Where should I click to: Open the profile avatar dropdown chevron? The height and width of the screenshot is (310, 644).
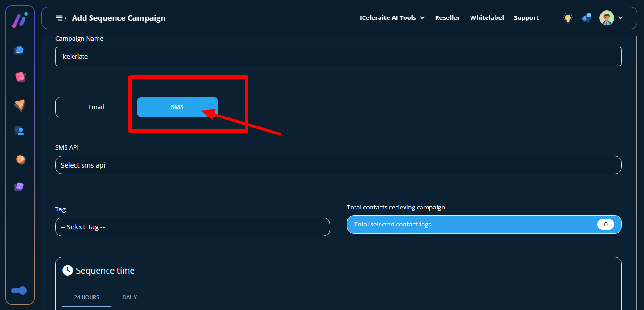(620, 18)
